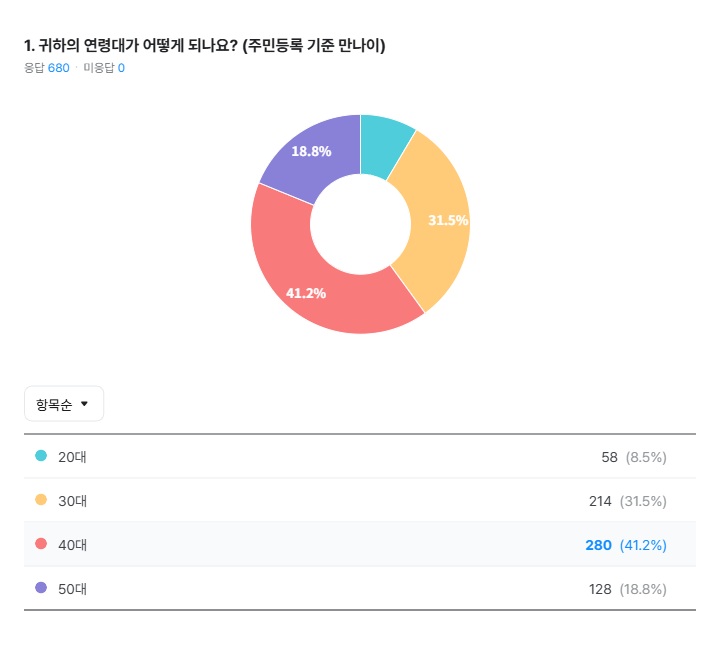720x646 pixels.
Task: Click the red 40대 legend dot
Action: pyautogui.click(x=41, y=544)
